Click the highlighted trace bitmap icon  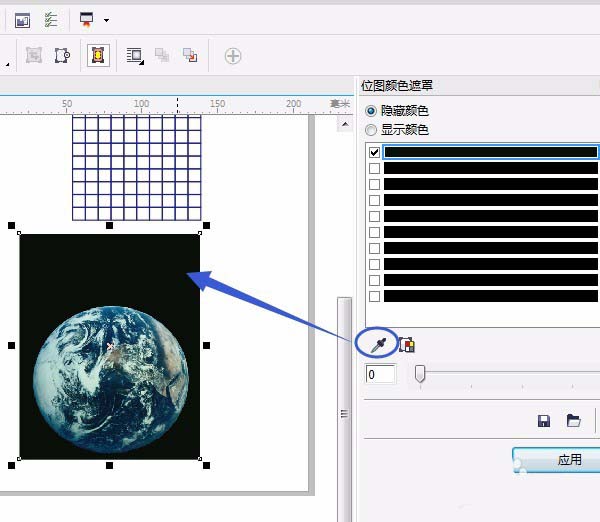click(x=98, y=55)
